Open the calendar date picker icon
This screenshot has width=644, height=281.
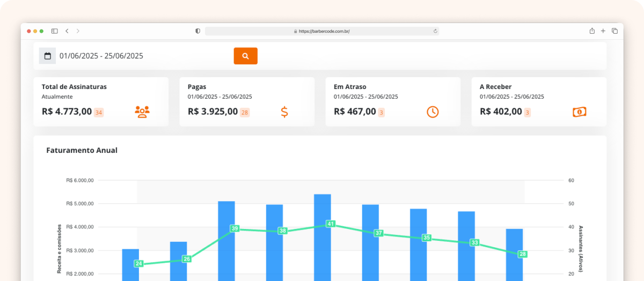coord(48,56)
